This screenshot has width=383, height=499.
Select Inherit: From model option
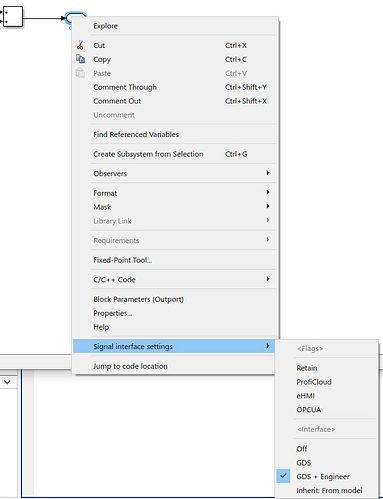coord(327,490)
